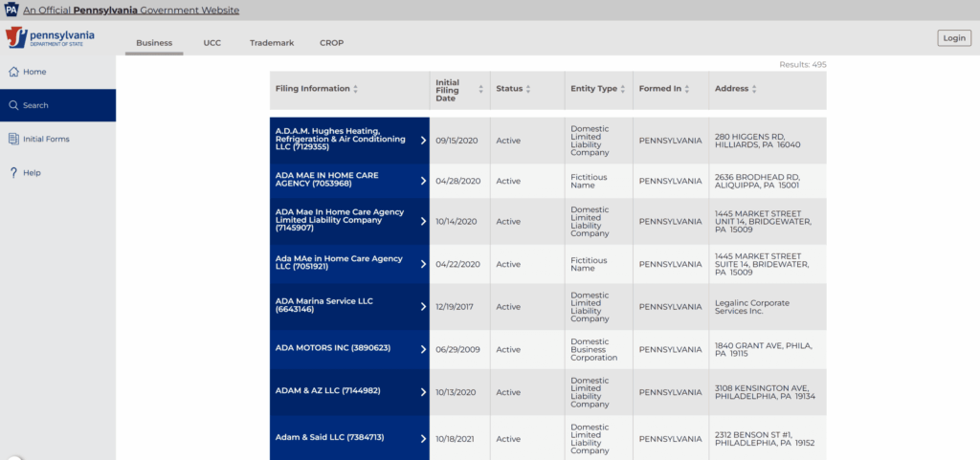980x460 pixels.
Task: Click the Pennsylvania Department of State logo
Action: (x=50, y=38)
